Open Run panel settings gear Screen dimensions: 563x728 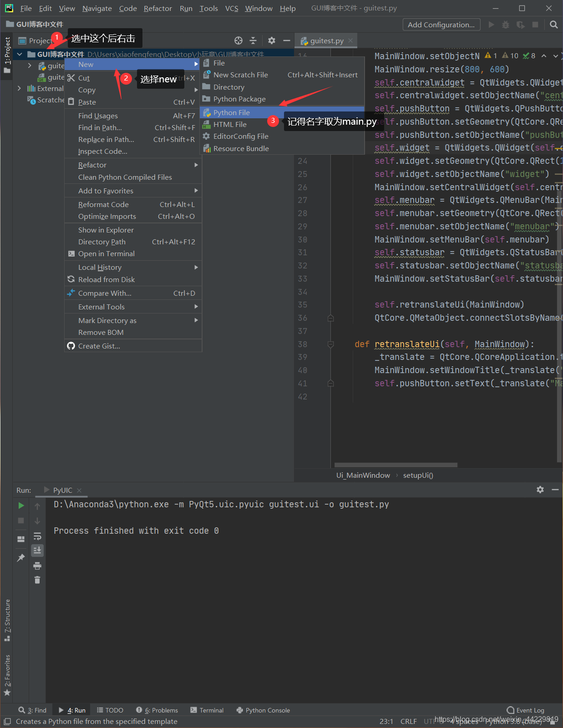pos(540,490)
